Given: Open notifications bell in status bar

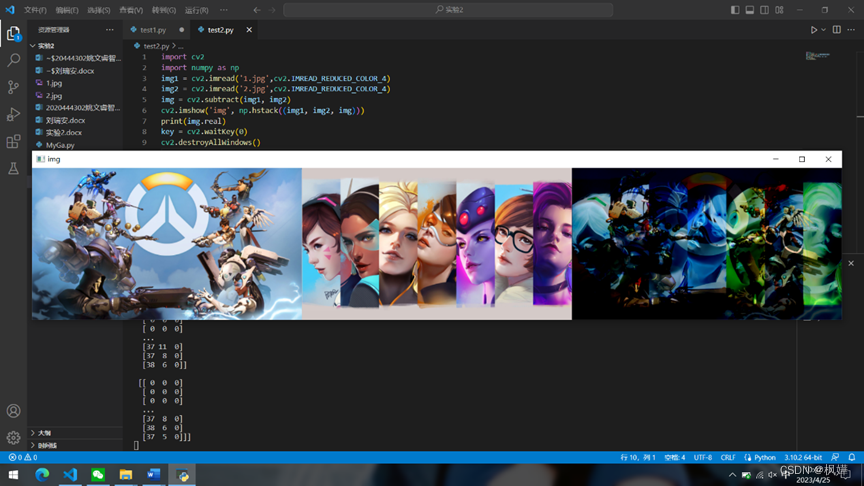Looking at the screenshot, I should pyautogui.click(x=851, y=457).
